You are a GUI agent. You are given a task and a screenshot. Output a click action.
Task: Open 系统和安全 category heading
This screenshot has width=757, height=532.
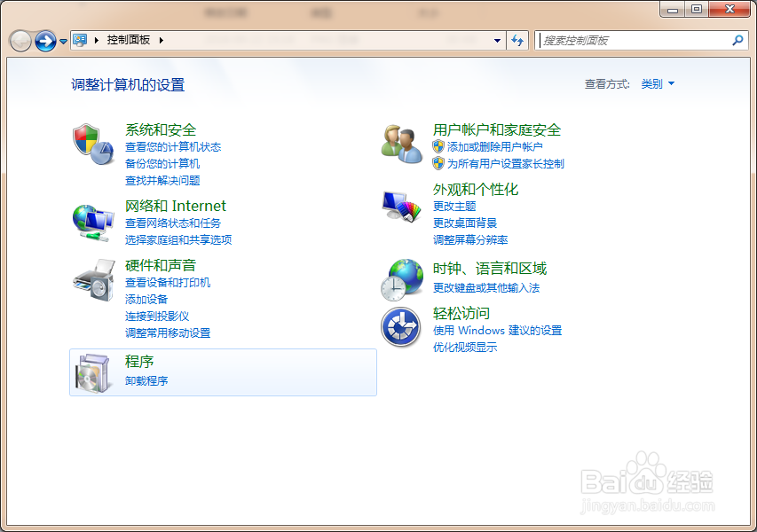tap(161, 129)
